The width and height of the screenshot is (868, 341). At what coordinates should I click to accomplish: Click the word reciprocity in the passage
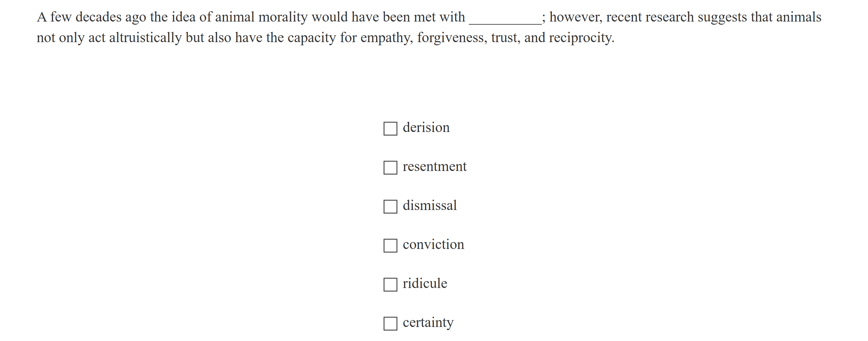pyautogui.click(x=581, y=38)
